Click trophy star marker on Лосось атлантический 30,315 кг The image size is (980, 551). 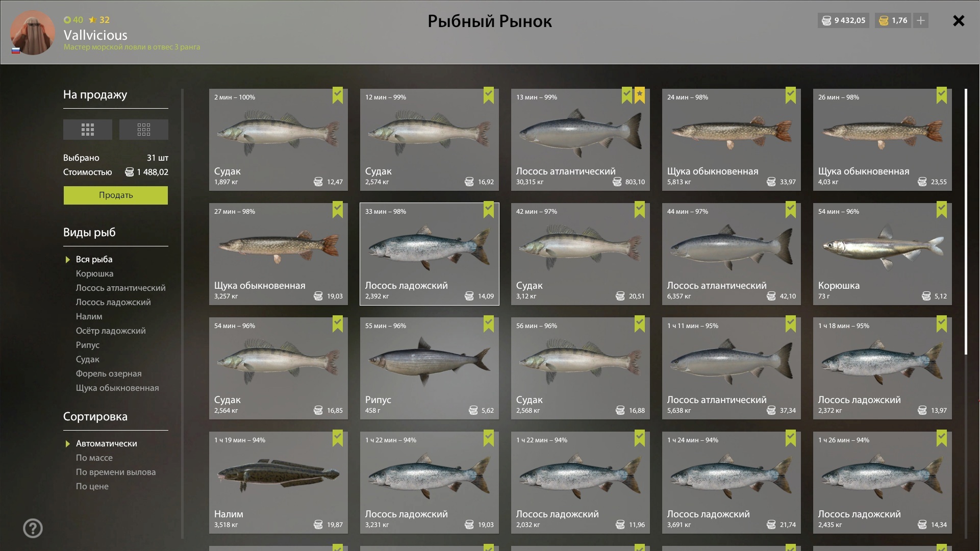640,95
